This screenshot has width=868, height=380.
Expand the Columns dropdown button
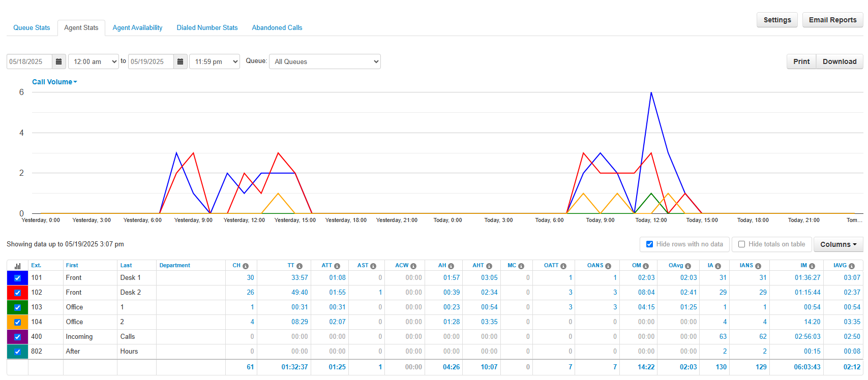tap(838, 244)
